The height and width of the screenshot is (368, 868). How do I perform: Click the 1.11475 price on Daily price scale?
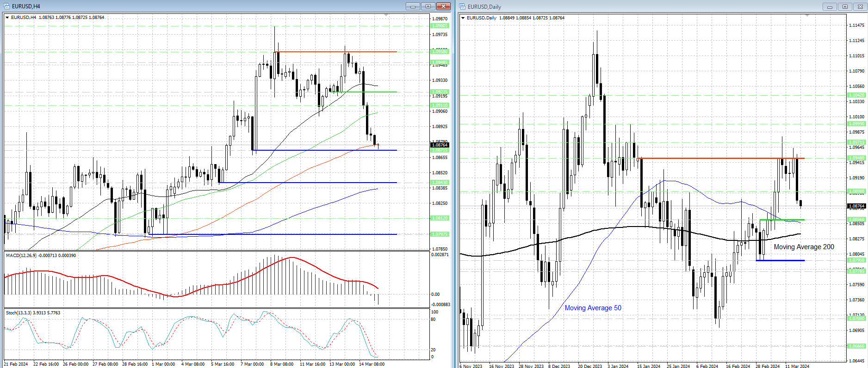[x=856, y=25]
